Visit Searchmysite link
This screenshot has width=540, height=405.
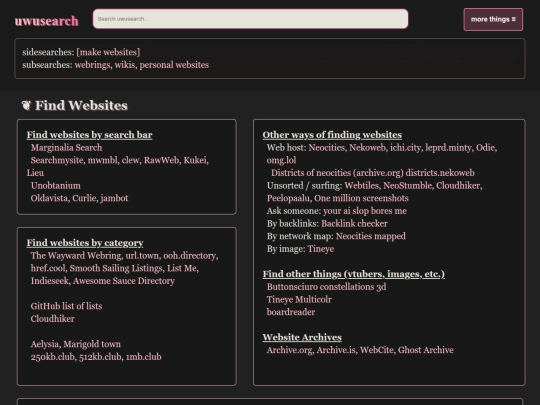click(57, 160)
